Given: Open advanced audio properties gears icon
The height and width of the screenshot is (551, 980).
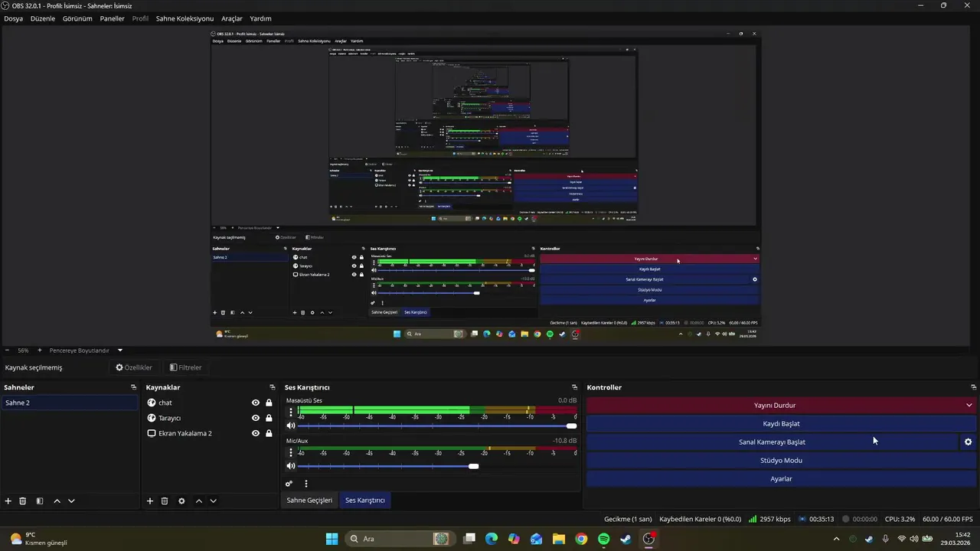Looking at the screenshot, I should click(289, 484).
